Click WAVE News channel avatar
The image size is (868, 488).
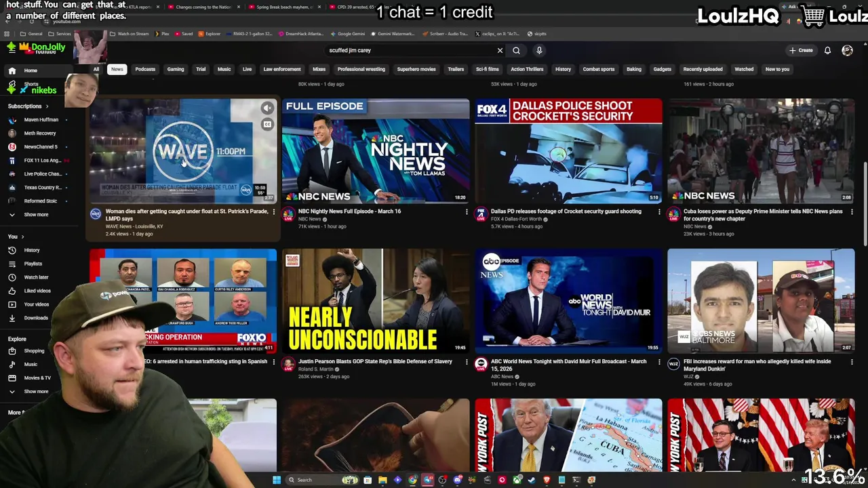pyautogui.click(x=96, y=214)
